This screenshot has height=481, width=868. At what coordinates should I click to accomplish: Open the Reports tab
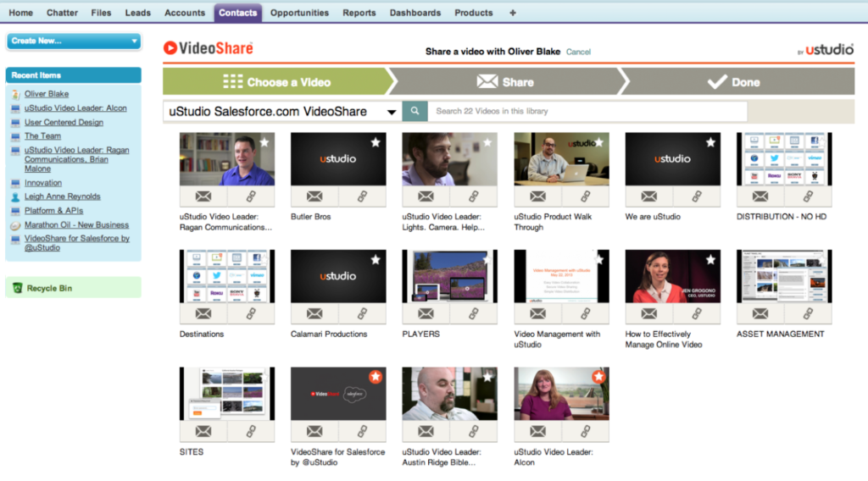pos(359,13)
